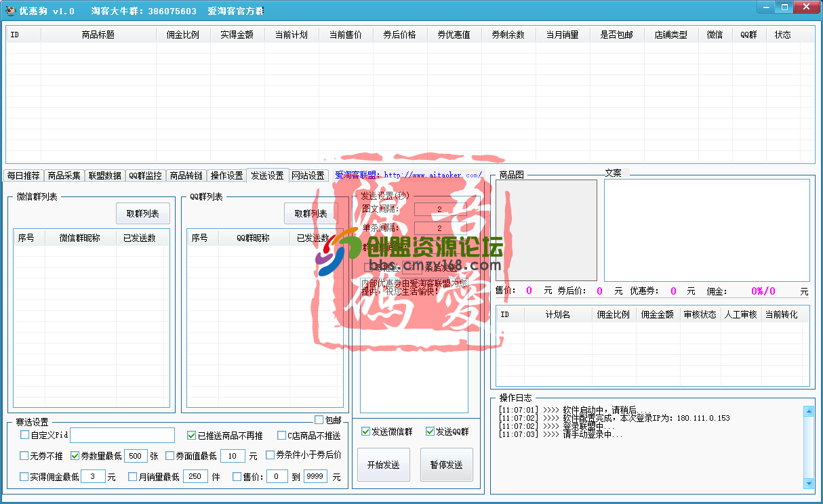Click the 计划名 column header

point(558,314)
